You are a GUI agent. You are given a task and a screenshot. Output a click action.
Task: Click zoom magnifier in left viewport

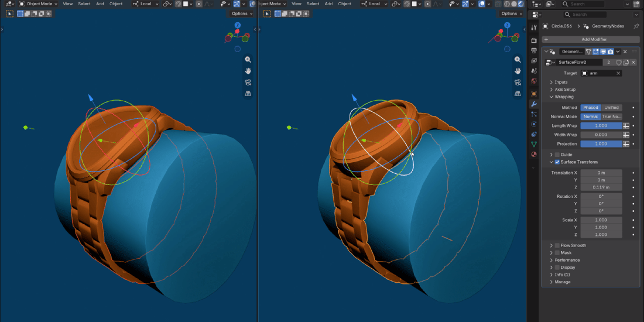click(x=248, y=60)
